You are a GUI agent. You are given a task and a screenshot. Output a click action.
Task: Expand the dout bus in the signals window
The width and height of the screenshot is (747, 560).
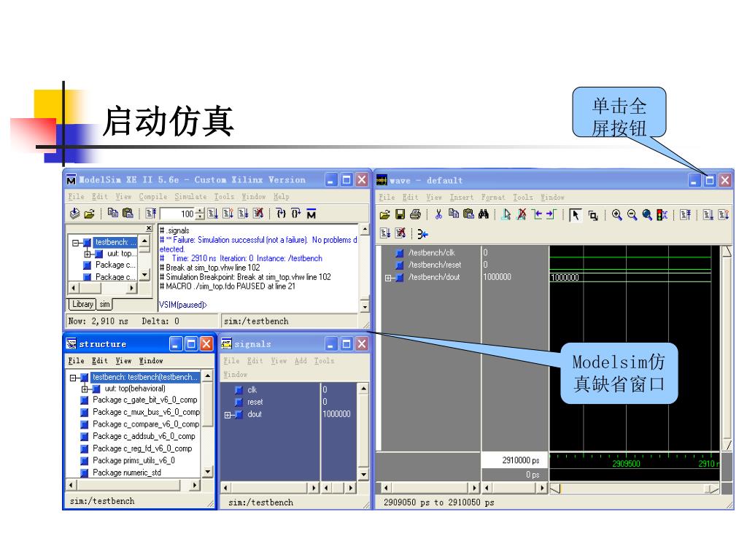(x=228, y=415)
